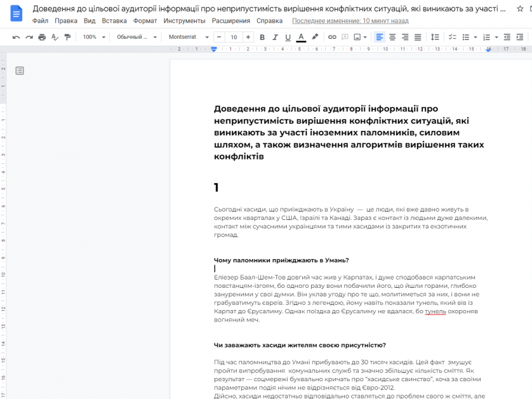
Task: Run the spell check icon
Action: click(55, 37)
